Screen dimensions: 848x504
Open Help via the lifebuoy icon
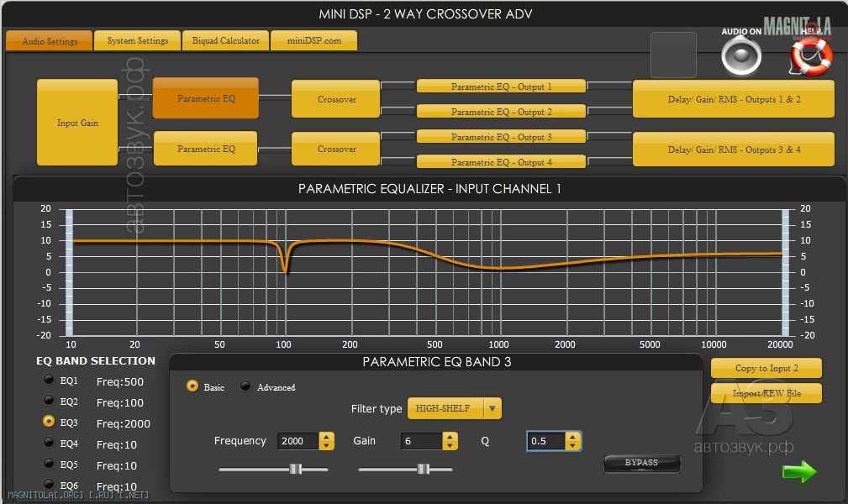pyautogui.click(x=811, y=55)
